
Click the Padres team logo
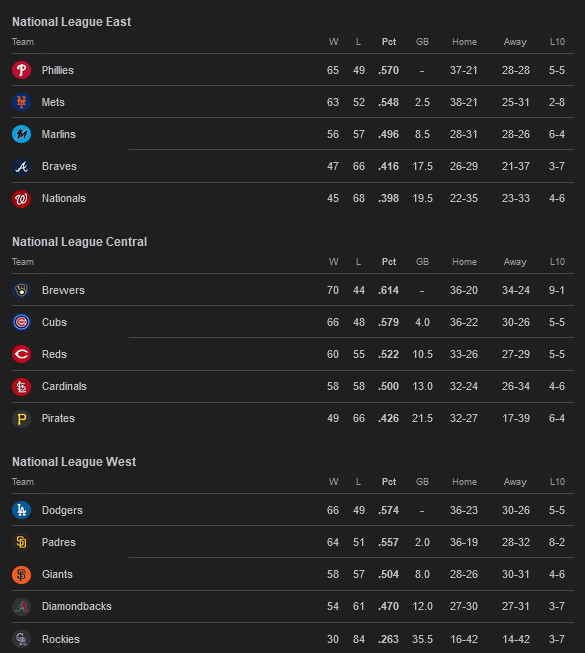click(21, 542)
